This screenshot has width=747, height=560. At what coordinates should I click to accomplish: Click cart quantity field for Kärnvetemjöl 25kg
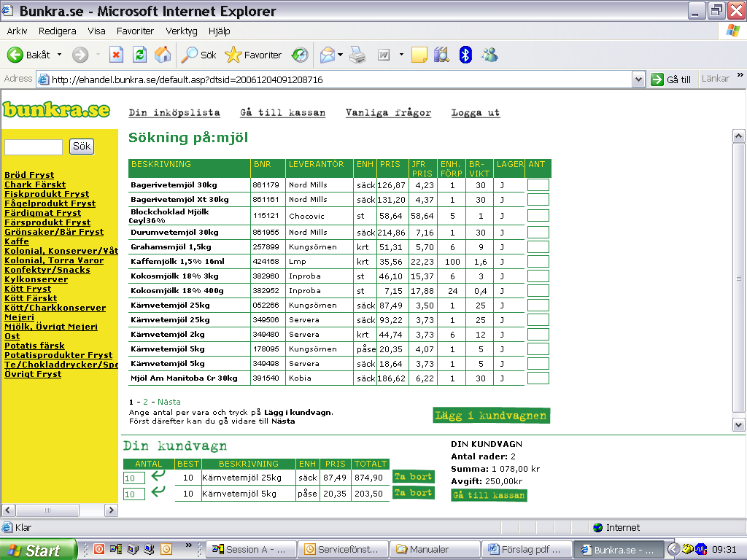[x=134, y=478]
